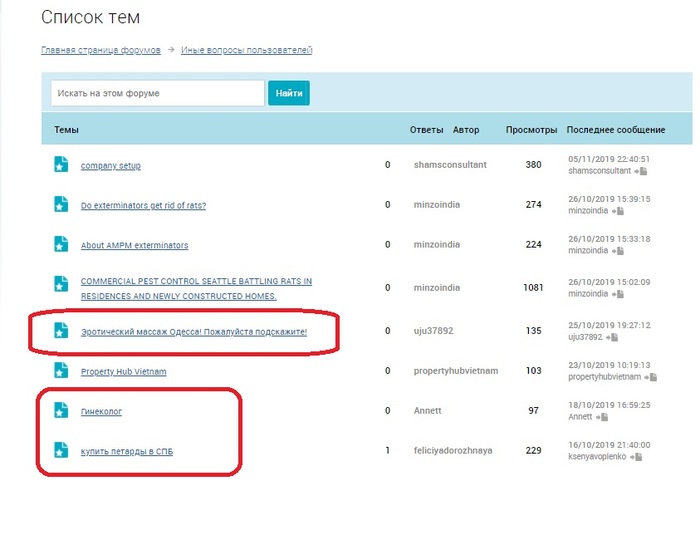The image size is (700, 535).
Task: Open the 'company setup' topic
Action: [111, 165]
